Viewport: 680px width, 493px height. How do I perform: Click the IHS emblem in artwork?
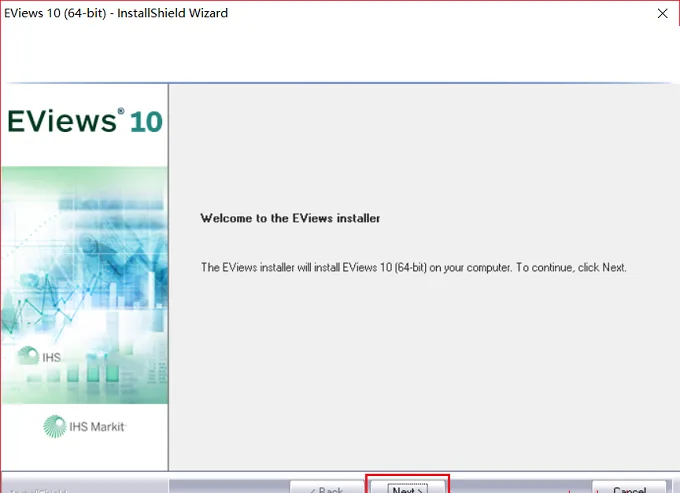pyautogui.click(x=39, y=356)
